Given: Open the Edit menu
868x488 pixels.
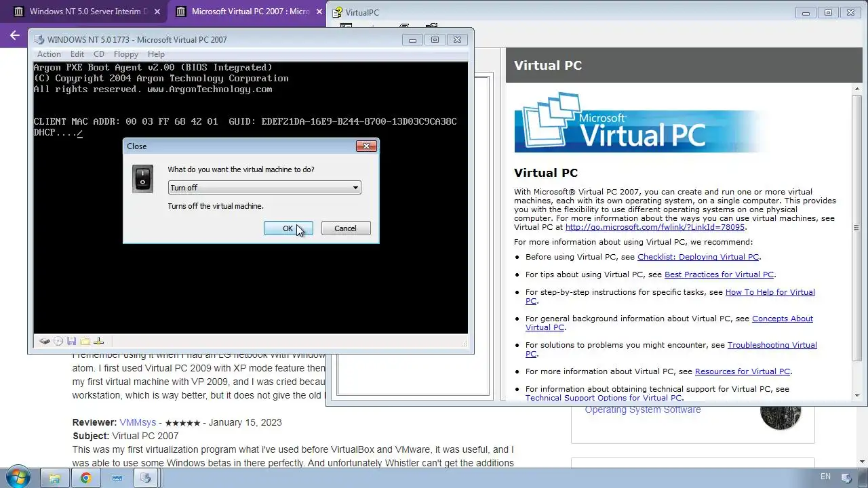Looking at the screenshot, I should (77, 54).
